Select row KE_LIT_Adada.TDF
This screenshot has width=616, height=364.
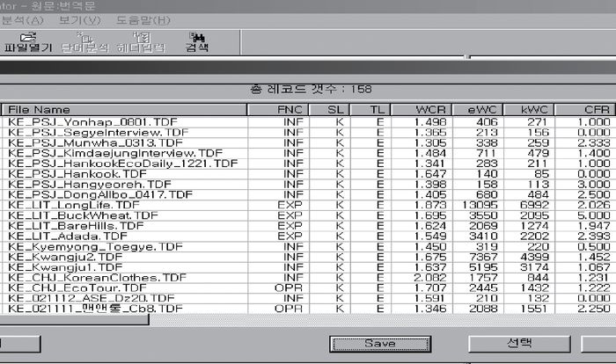[x=308, y=236]
